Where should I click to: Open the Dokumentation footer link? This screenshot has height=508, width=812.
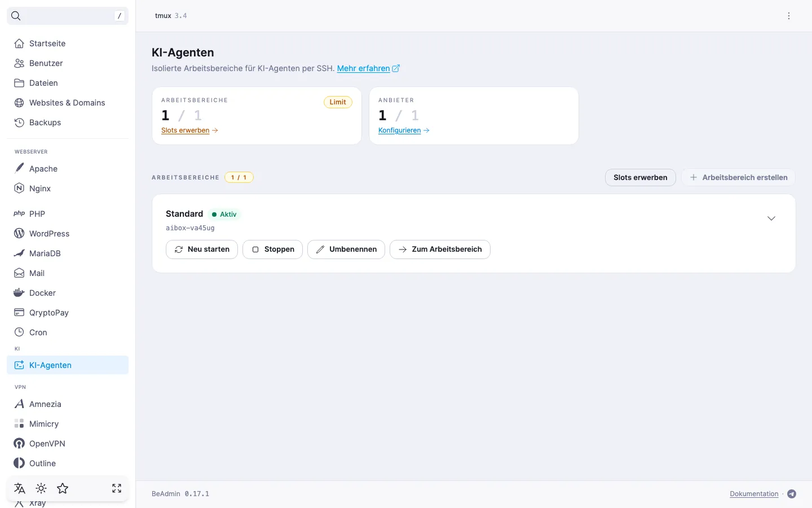[x=754, y=494]
